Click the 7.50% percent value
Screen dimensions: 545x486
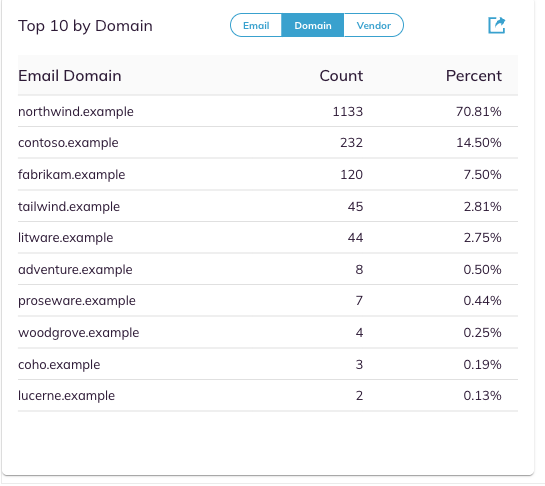482,175
